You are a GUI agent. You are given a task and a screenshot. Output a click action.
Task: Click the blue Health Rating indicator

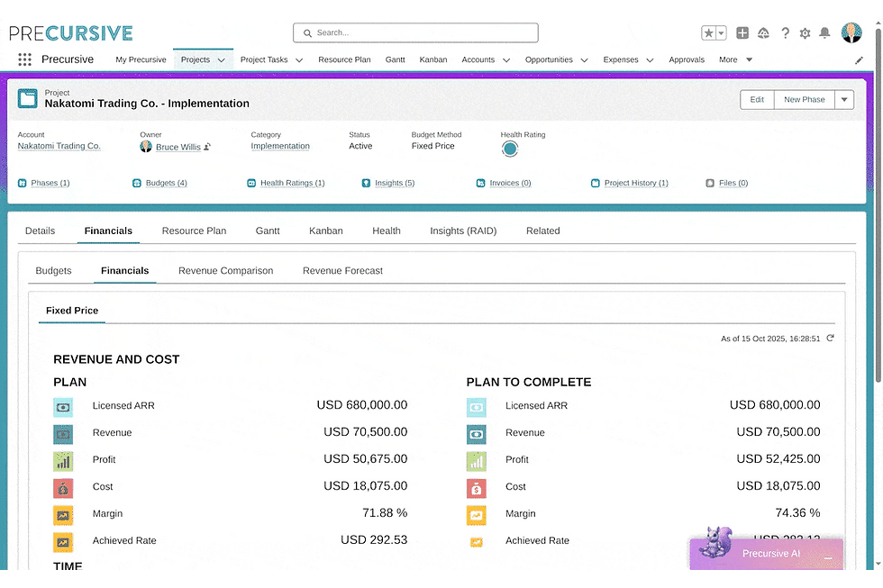(510, 149)
